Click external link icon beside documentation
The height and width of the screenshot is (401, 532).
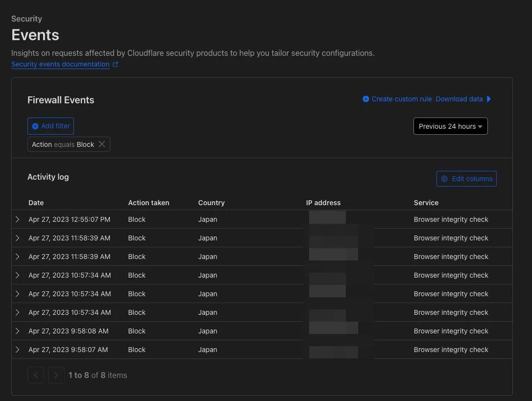116,64
